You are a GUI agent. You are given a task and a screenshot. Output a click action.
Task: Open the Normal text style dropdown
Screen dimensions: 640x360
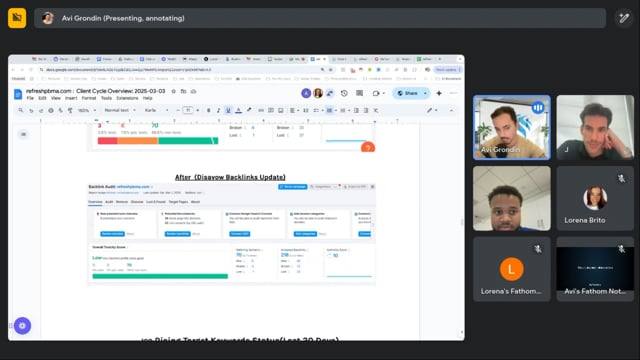pos(120,110)
